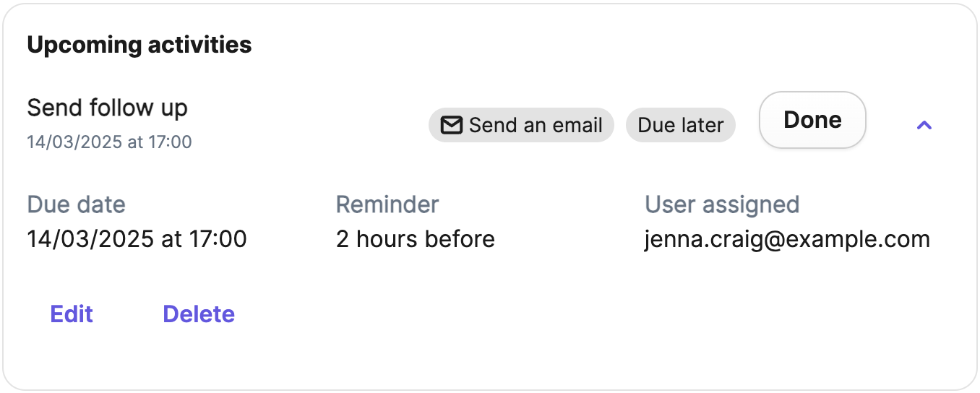Click the Due date field label

pos(77,204)
